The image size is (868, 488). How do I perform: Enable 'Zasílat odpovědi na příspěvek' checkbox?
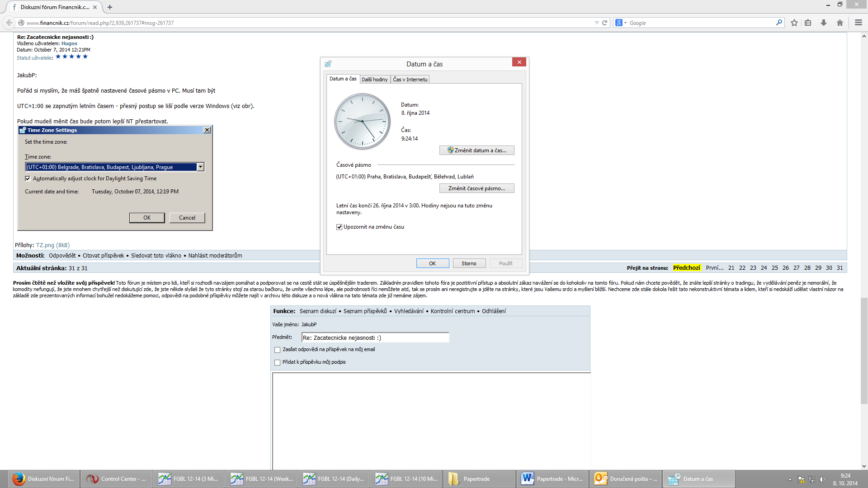pyautogui.click(x=277, y=350)
